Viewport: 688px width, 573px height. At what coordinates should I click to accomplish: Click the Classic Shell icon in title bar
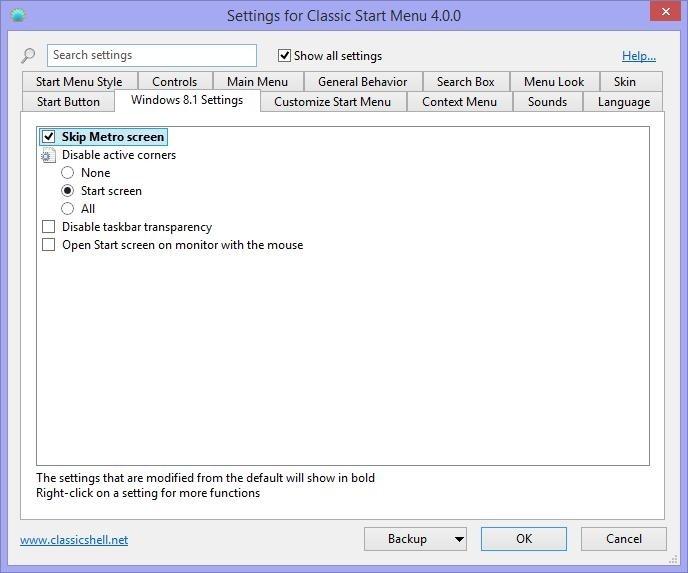pos(18,15)
